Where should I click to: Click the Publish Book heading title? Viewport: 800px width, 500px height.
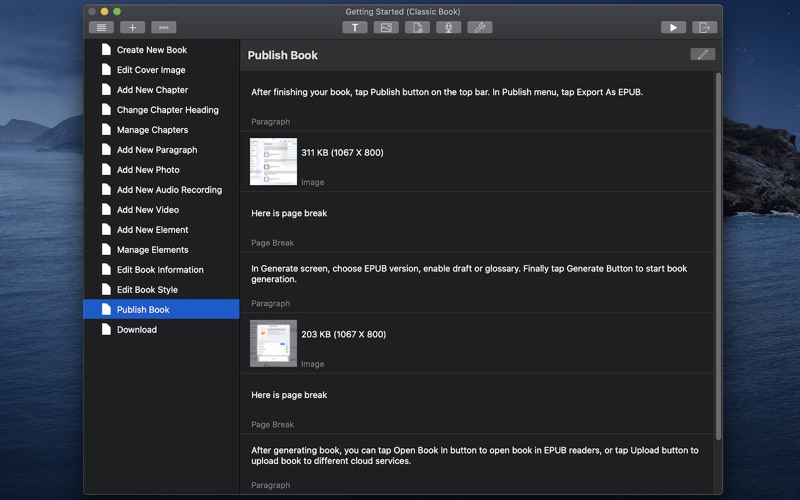283,55
